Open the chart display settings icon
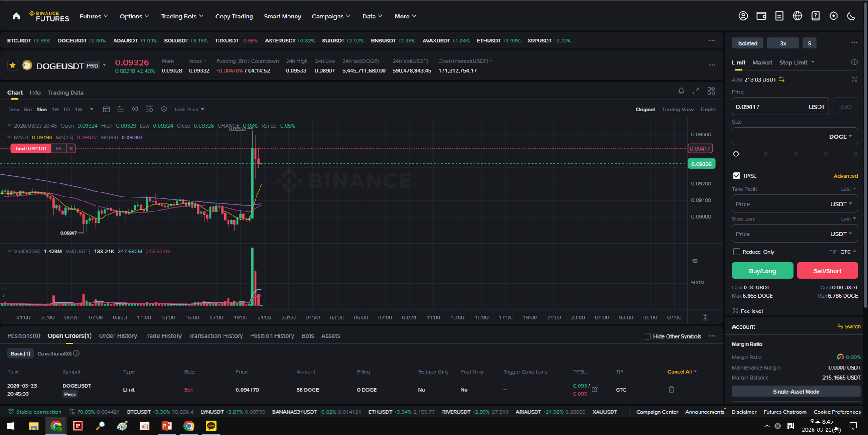 pos(150,109)
